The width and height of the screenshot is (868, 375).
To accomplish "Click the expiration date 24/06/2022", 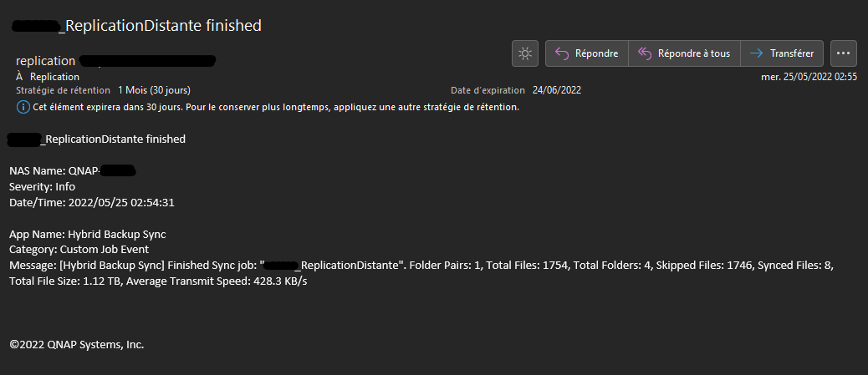I will 556,90.
